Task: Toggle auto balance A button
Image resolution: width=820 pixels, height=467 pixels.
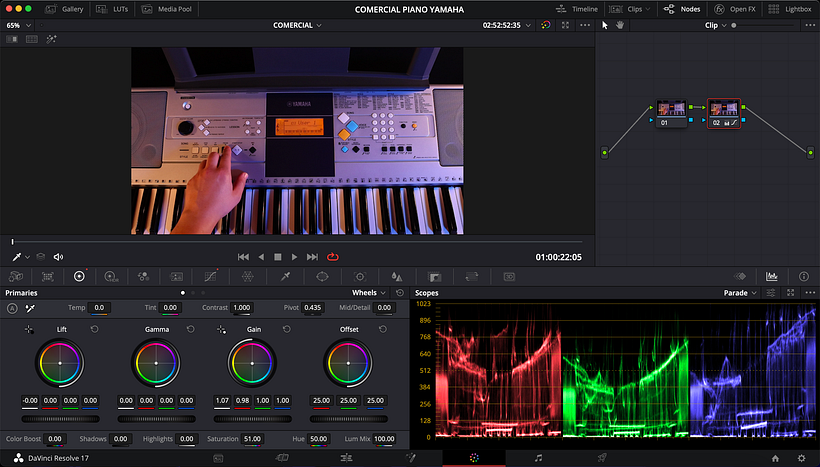Action: pos(12,309)
